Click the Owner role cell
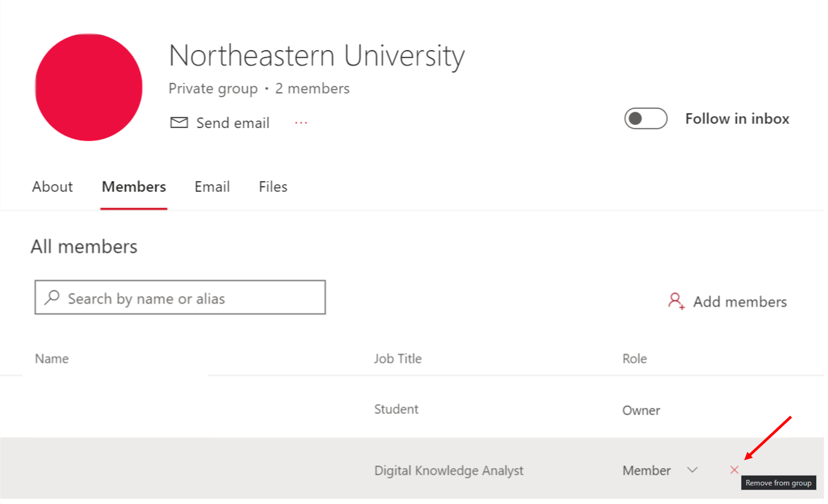Screen dimensions: 828x504 641,410
